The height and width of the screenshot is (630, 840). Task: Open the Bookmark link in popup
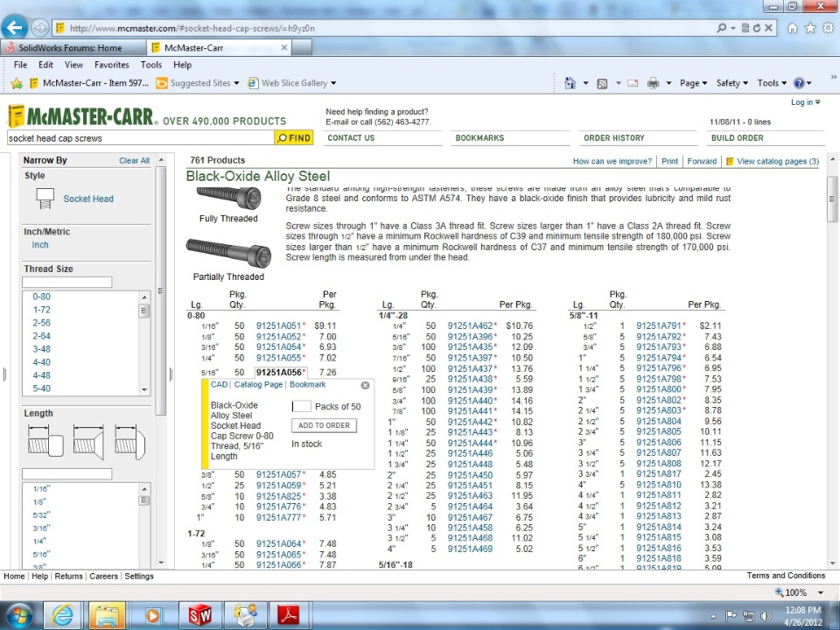point(307,385)
